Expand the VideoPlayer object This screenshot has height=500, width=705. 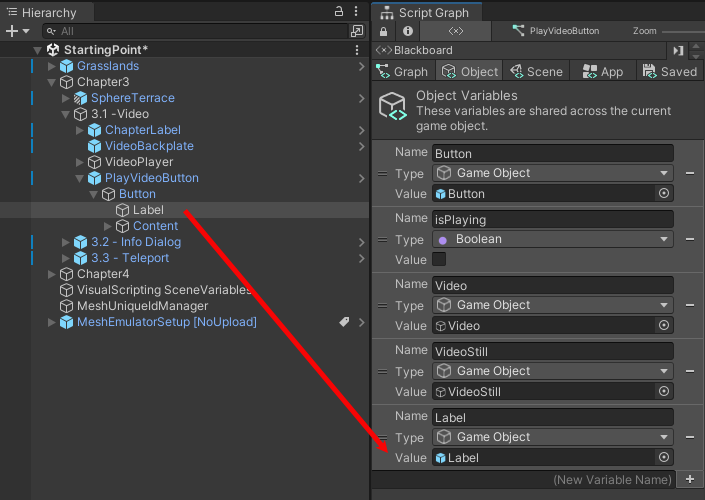point(80,162)
